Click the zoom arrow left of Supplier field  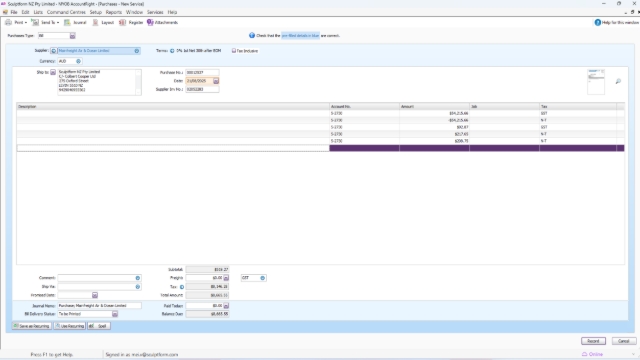point(53,51)
